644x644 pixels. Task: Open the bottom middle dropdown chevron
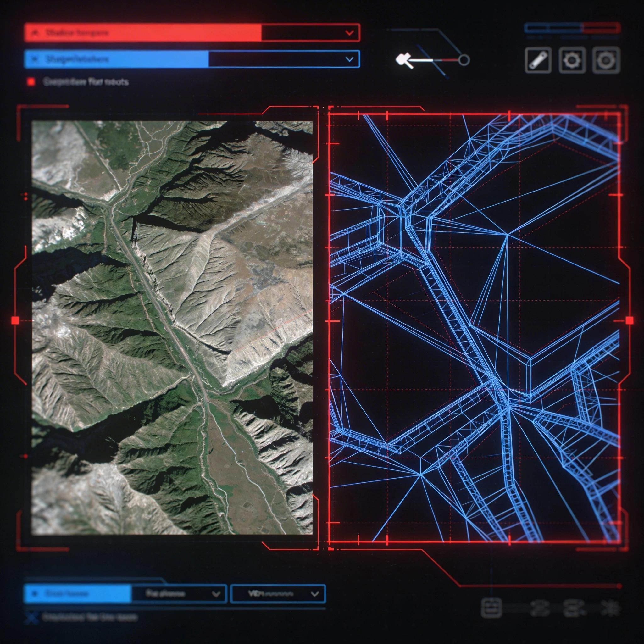[x=216, y=594]
